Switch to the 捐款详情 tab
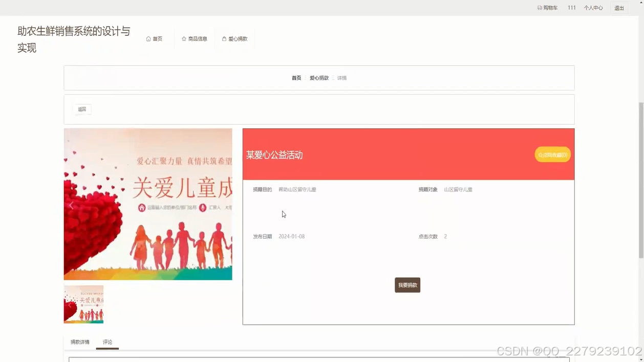644x362 pixels. click(80, 342)
